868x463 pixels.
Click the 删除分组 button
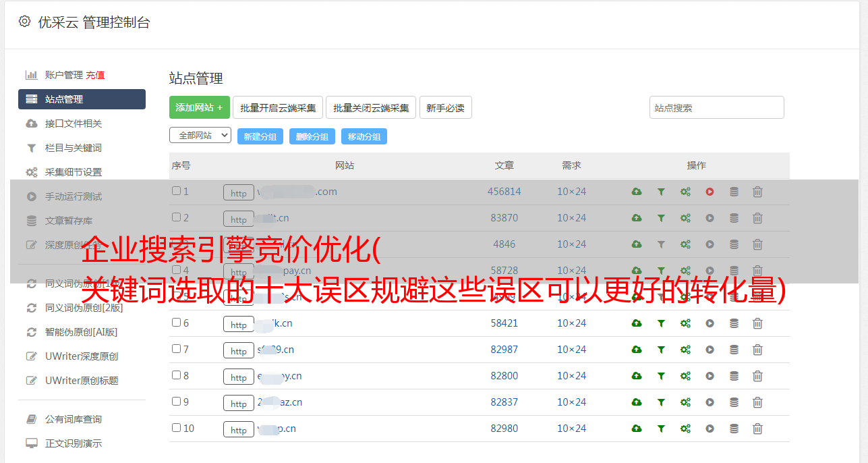[312, 136]
